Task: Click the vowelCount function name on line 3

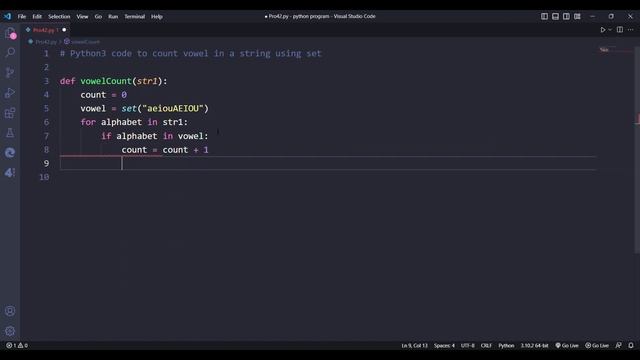Action: [106, 81]
